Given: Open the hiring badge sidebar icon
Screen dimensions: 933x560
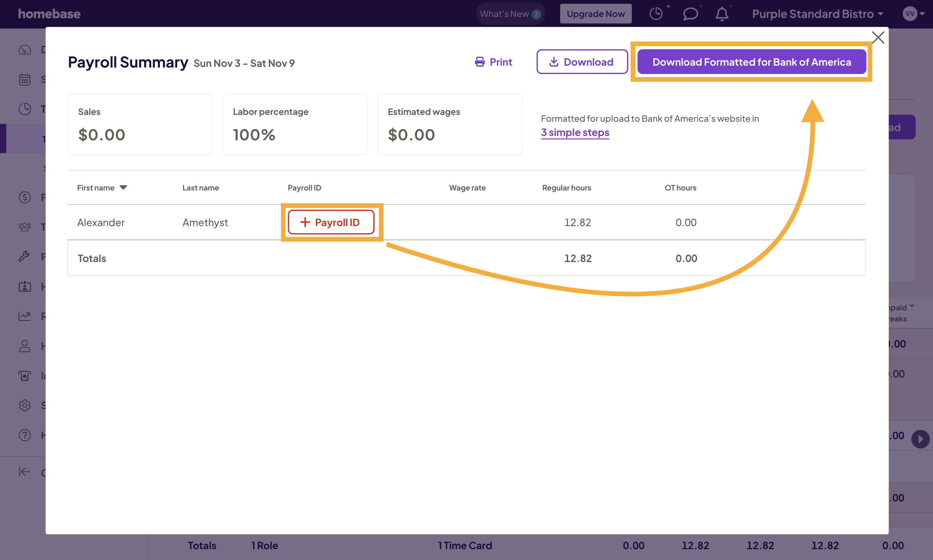Looking at the screenshot, I should point(25,287).
